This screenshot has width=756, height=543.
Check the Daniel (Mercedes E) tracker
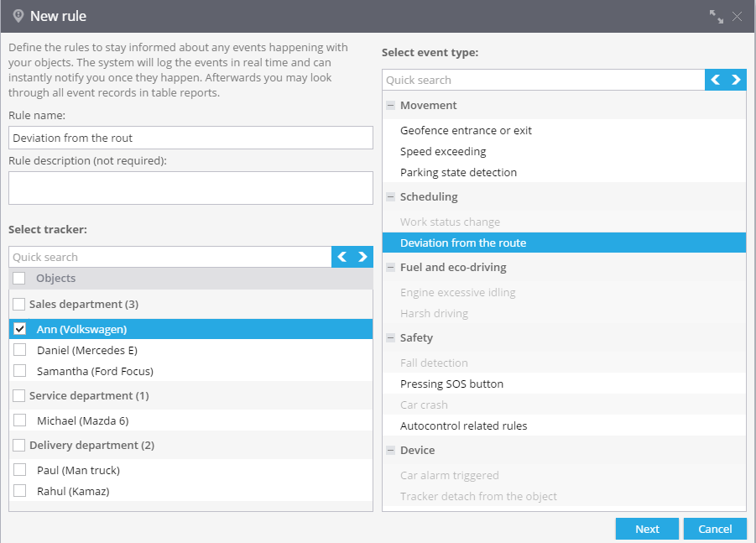point(20,350)
